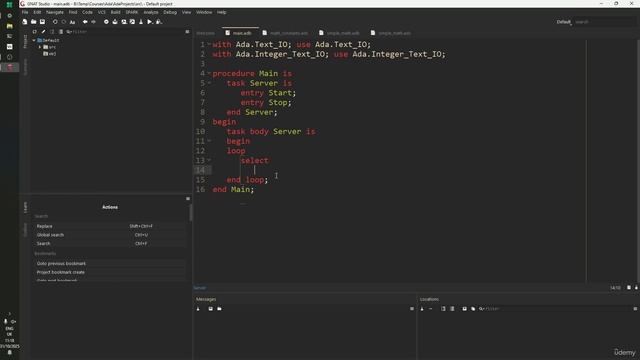The image size is (640, 360).
Task: Click the New File toolbar icon
Action: pos(25,22)
